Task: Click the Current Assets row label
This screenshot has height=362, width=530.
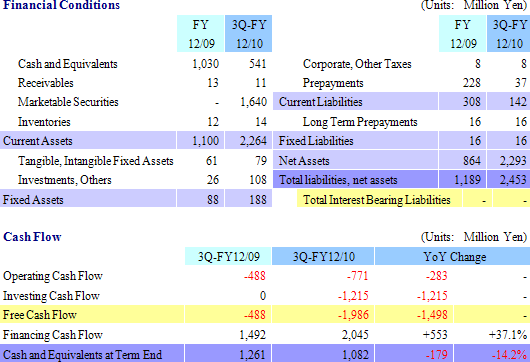Action: tap(38, 141)
